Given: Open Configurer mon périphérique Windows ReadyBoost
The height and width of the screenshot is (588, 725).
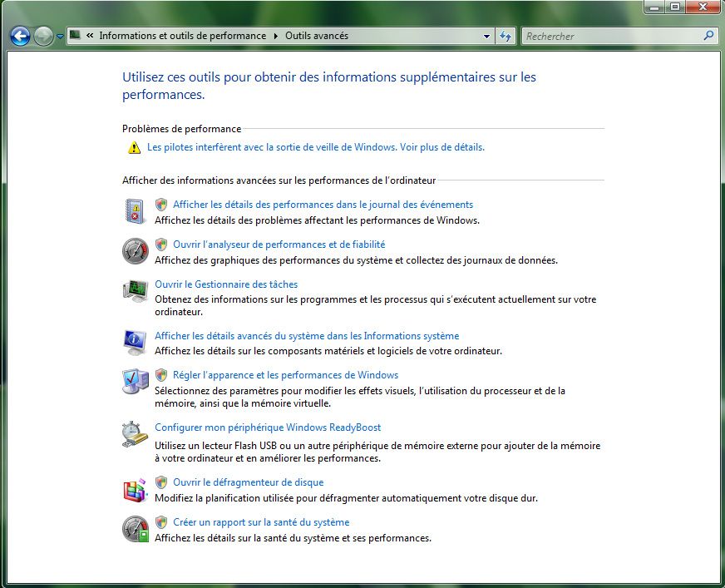Looking at the screenshot, I should (268, 427).
